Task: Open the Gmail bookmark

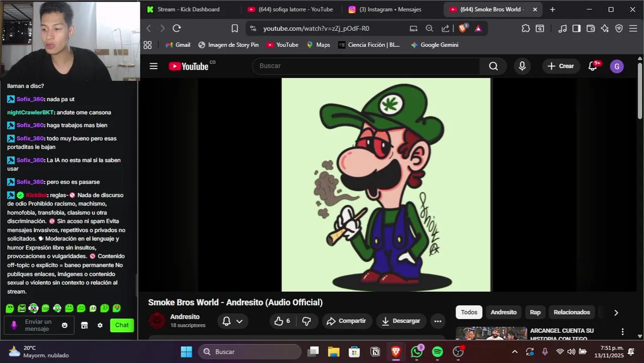Action: pyautogui.click(x=178, y=45)
